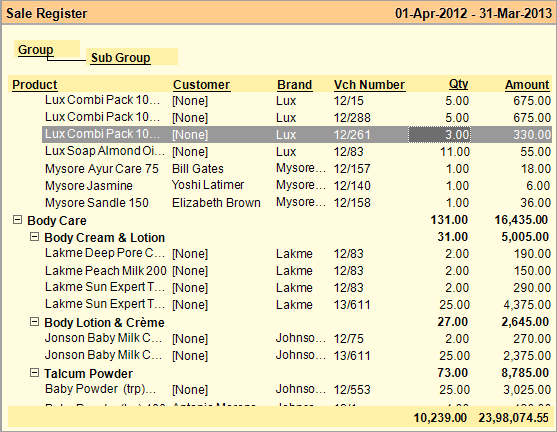Select Lakme Peach Milk 200 product
Viewport: 557px width, 432px height.
point(106,271)
